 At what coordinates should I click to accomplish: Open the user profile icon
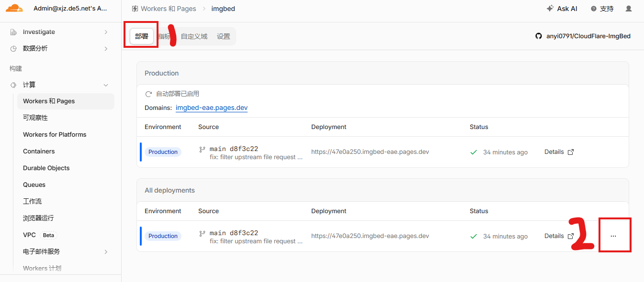tap(629, 9)
